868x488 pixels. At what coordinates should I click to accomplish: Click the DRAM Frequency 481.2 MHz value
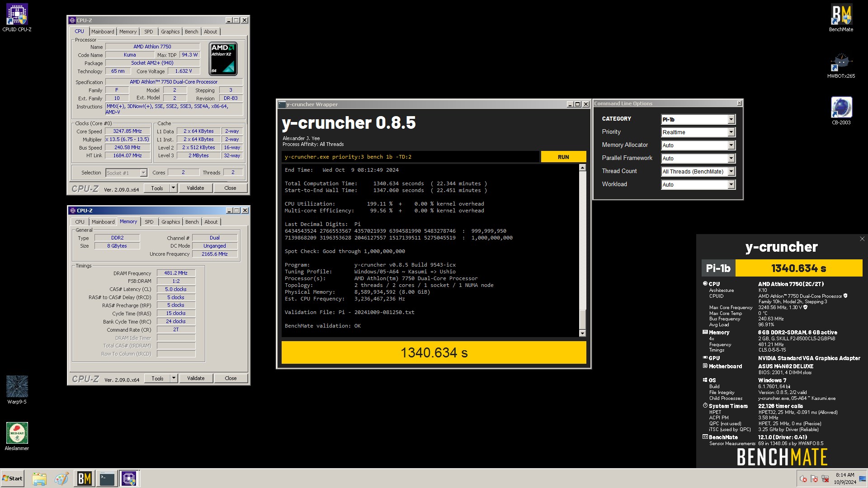click(x=176, y=273)
